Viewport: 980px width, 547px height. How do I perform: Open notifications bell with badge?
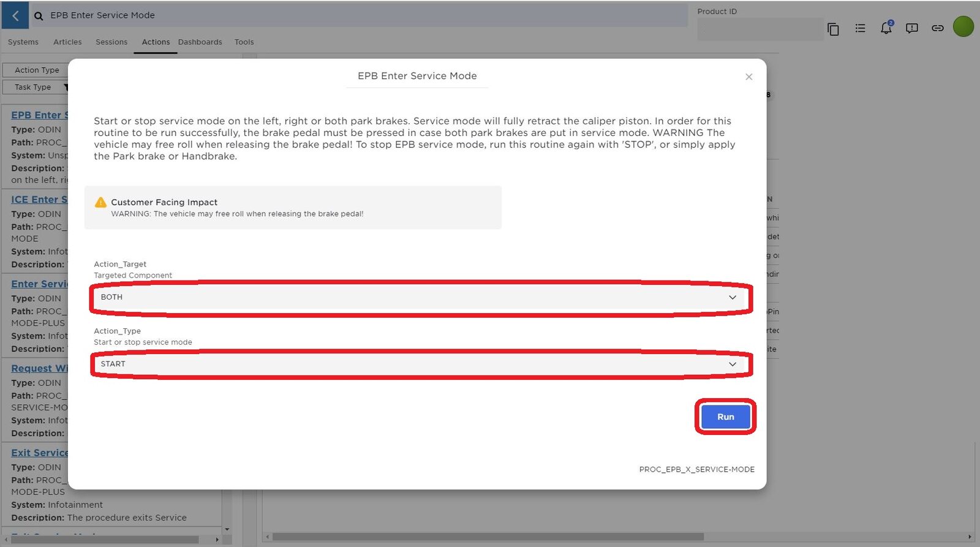coord(886,28)
